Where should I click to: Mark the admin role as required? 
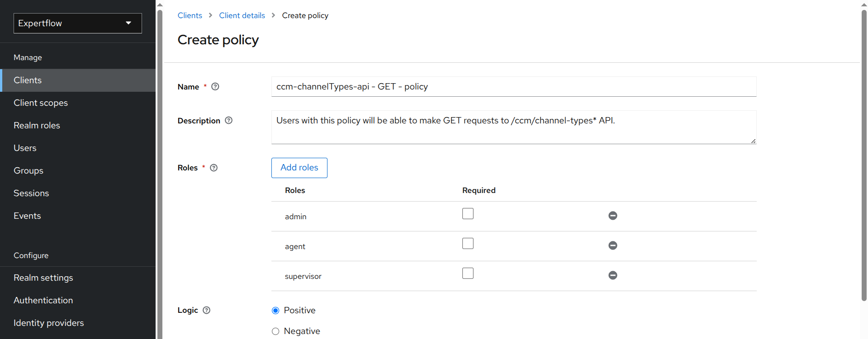[x=468, y=214]
